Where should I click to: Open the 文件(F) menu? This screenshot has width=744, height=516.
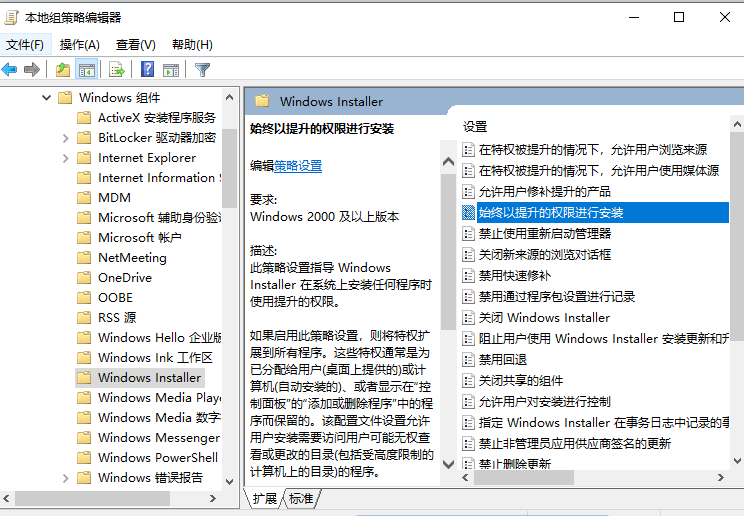[25, 45]
